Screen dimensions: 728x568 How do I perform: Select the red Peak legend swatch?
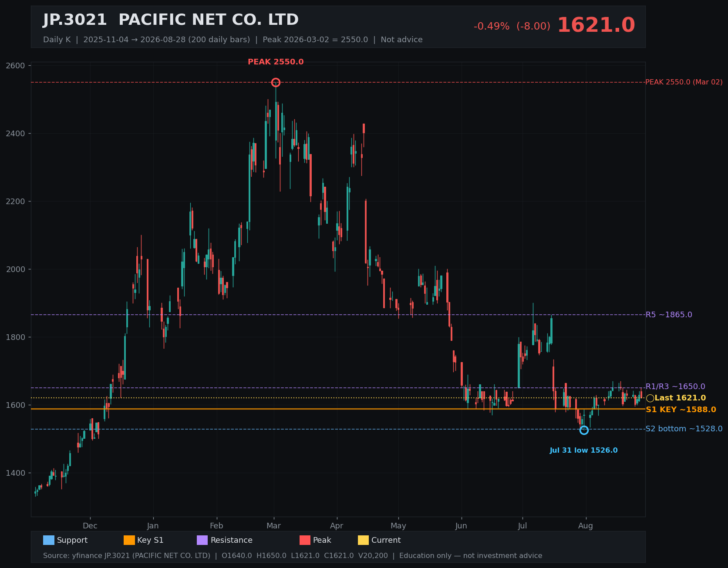pos(305,540)
